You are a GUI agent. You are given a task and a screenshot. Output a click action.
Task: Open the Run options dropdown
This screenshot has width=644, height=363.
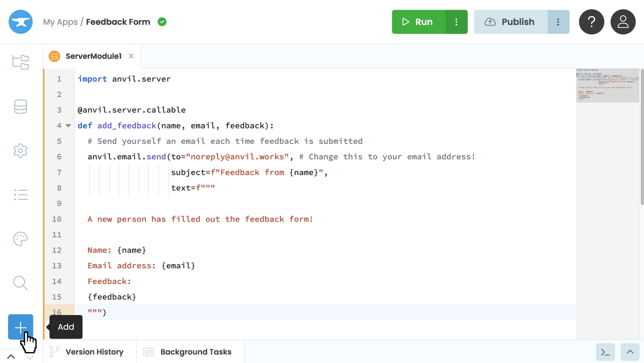click(x=456, y=22)
